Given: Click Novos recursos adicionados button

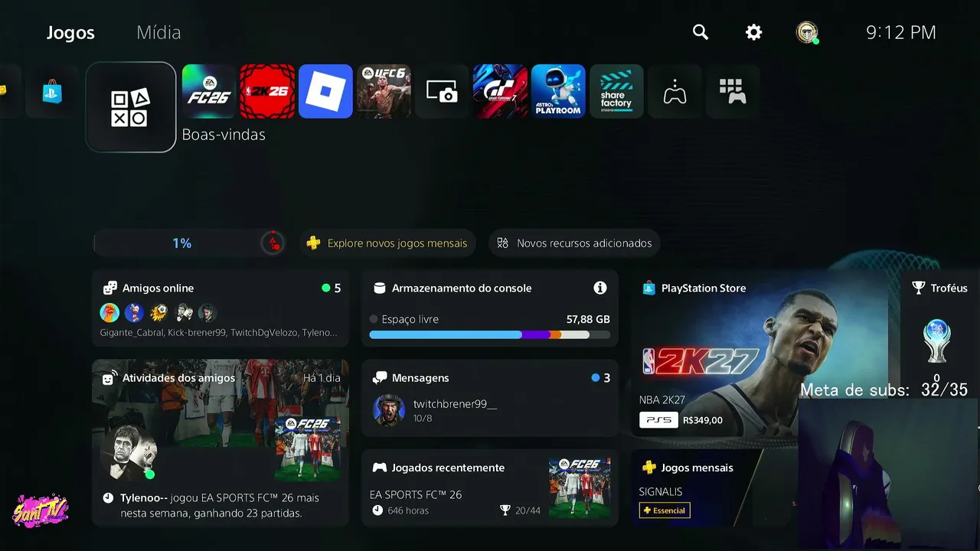Looking at the screenshot, I should tap(574, 243).
